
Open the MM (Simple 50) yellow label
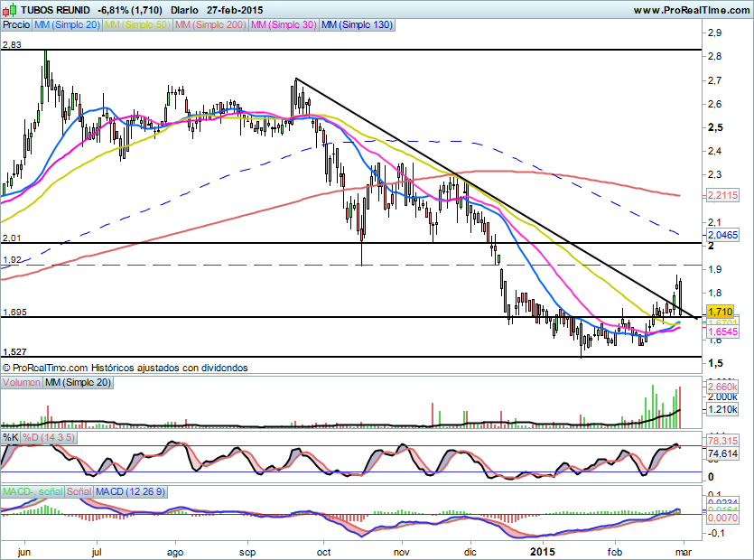137,24
